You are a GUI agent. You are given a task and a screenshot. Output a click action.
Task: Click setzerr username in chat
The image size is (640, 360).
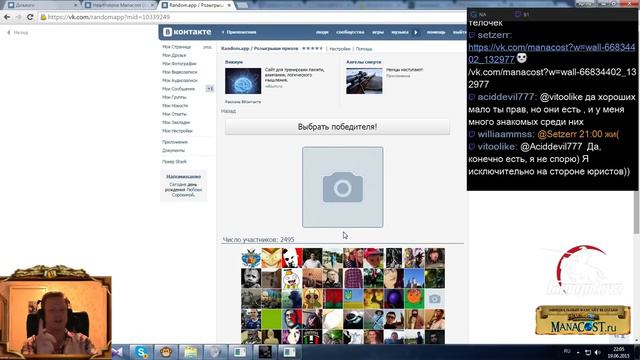point(493,35)
